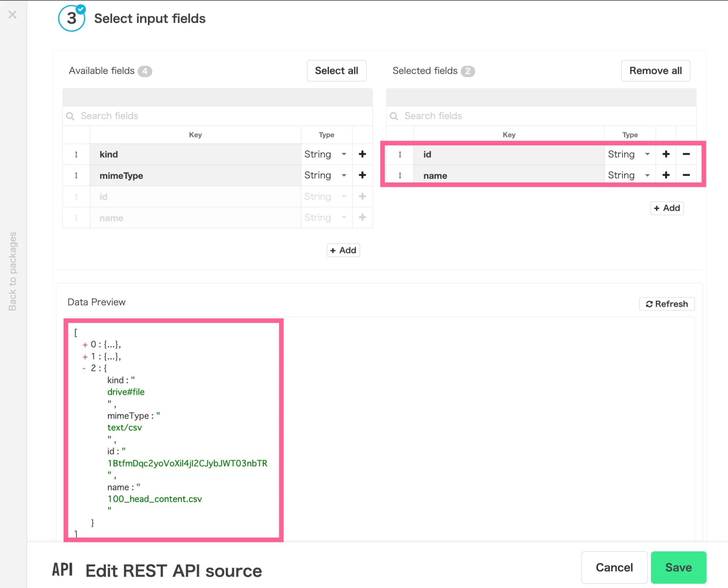Add the mimeType field with its plus icon
This screenshot has height=588, width=728.
pyautogui.click(x=362, y=175)
